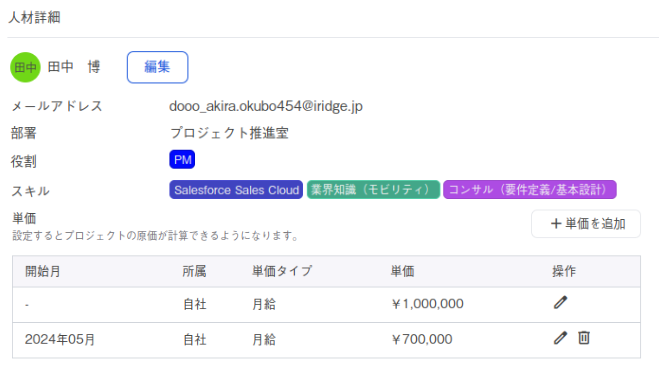Edit the 2024年05月 unit price row
Screen dimensions: 659x380
[x=560, y=338]
